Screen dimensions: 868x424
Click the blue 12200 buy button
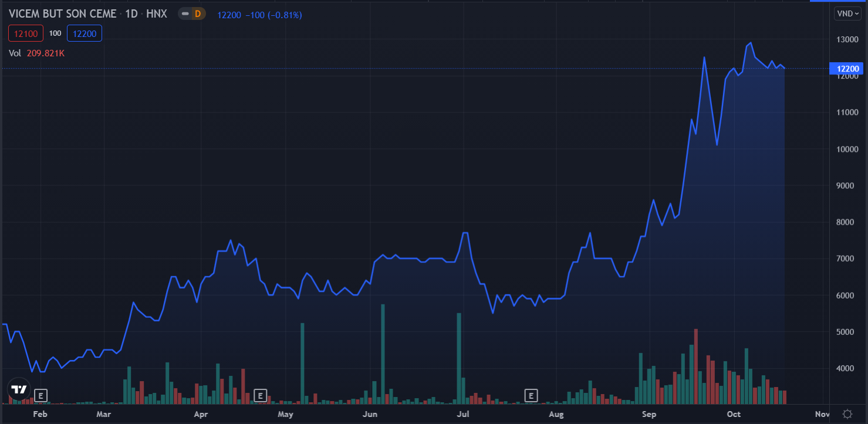pos(85,33)
